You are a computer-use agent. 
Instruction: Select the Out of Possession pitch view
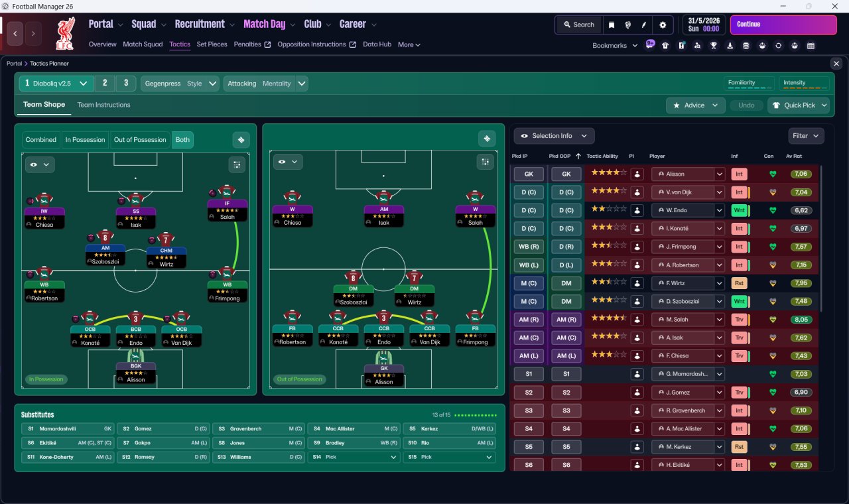tap(140, 140)
